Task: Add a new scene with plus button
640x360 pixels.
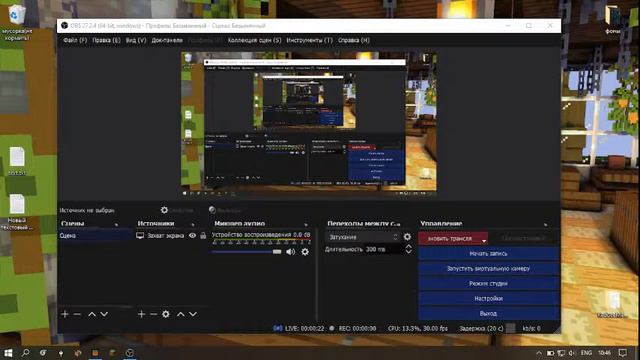Action: pos(65,314)
